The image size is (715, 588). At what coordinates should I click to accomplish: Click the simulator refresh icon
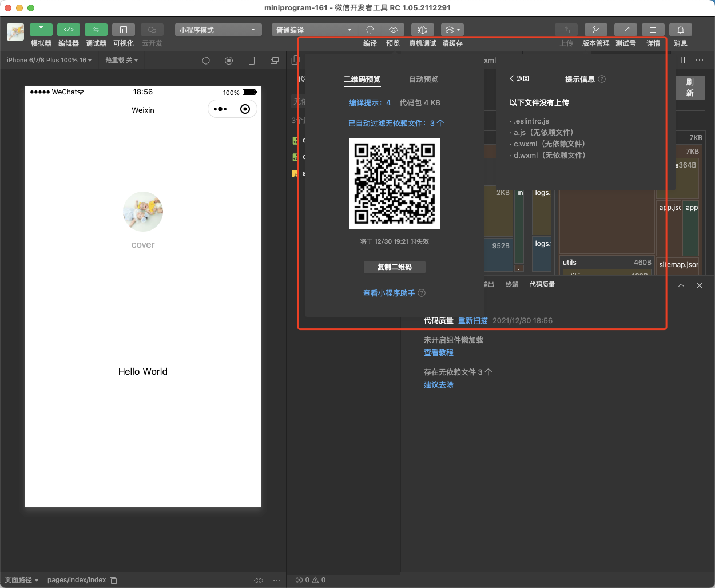(x=206, y=61)
